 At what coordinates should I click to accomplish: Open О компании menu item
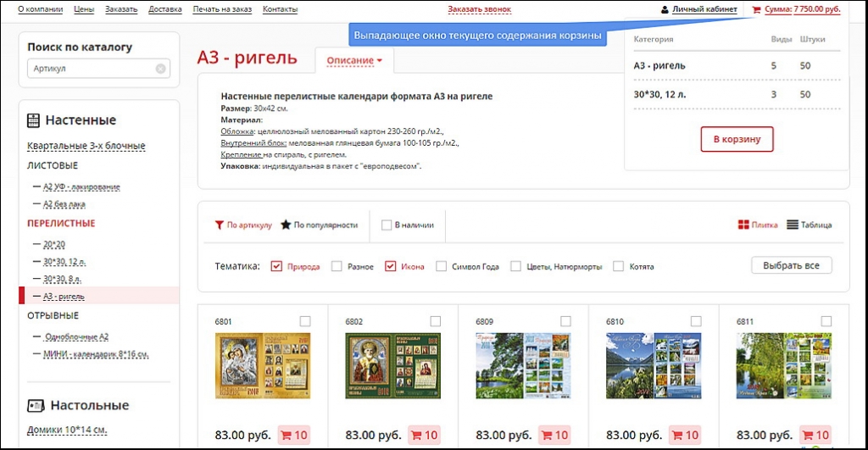pyautogui.click(x=41, y=9)
